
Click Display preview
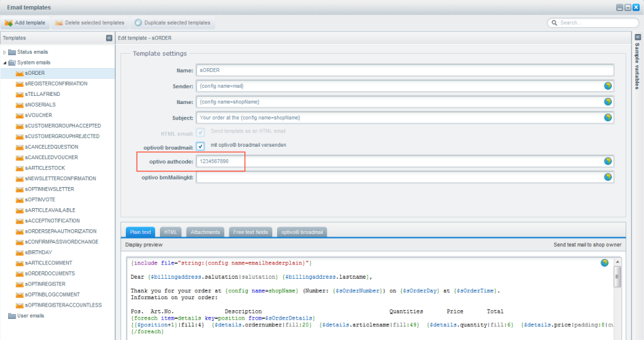coord(144,245)
